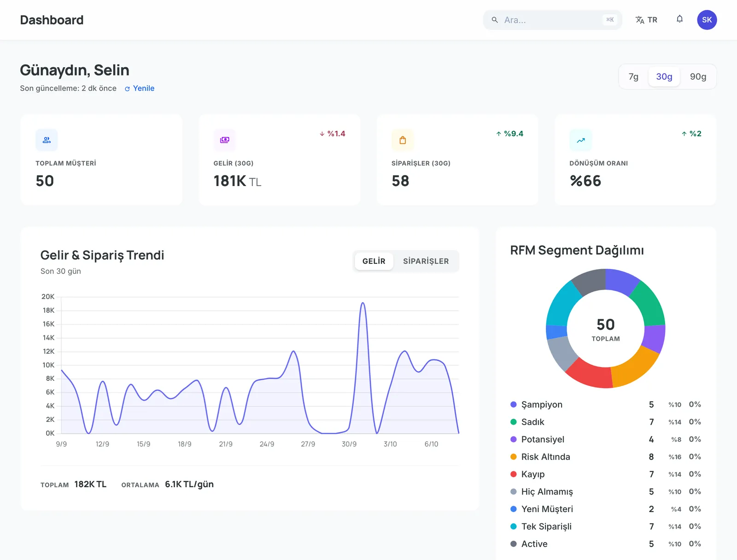Open the SK user avatar menu
Image resolution: width=737 pixels, height=560 pixels.
(x=707, y=20)
